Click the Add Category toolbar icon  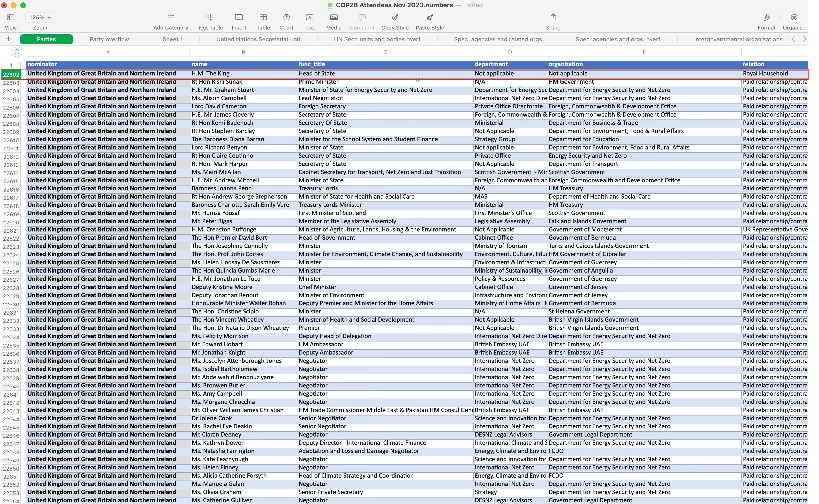[x=170, y=17]
